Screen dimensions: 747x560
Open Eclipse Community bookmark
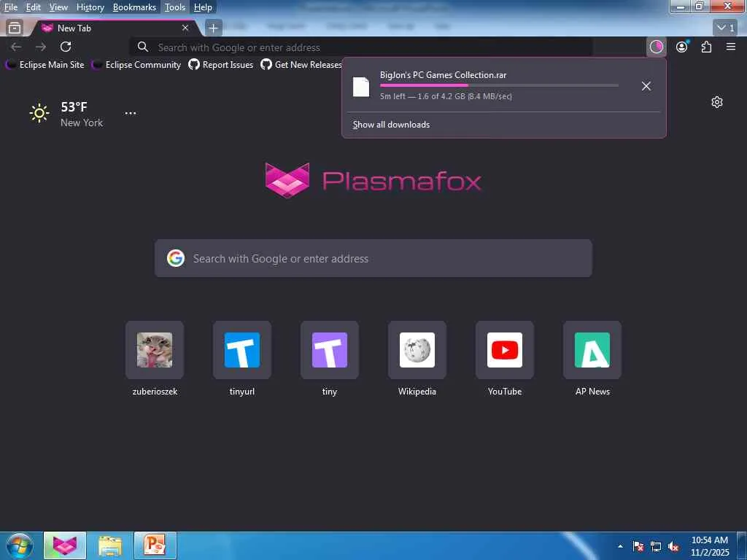click(x=136, y=65)
